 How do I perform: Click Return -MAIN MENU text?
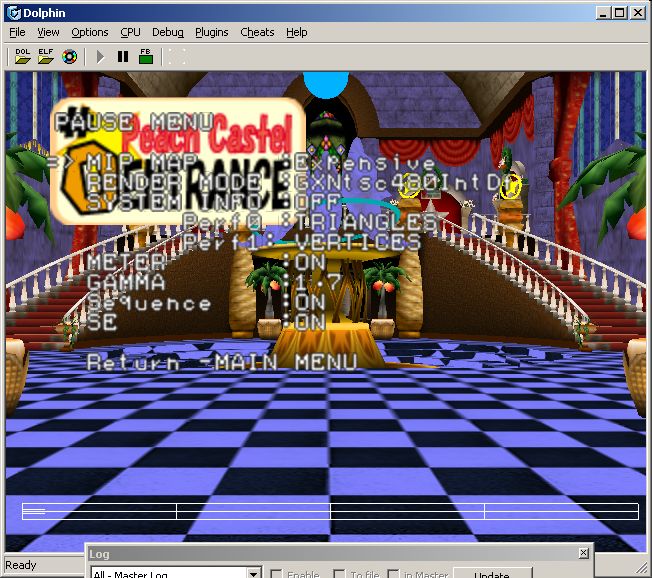(x=222, y=363)
